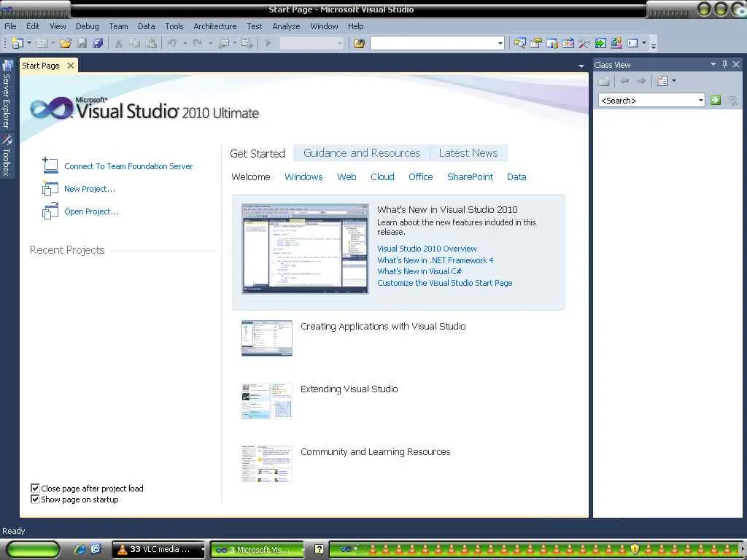Open the document tab list dropdown arrow
Image resolution: width=747 pixels, height=560 pixels.
pos(581,66)
